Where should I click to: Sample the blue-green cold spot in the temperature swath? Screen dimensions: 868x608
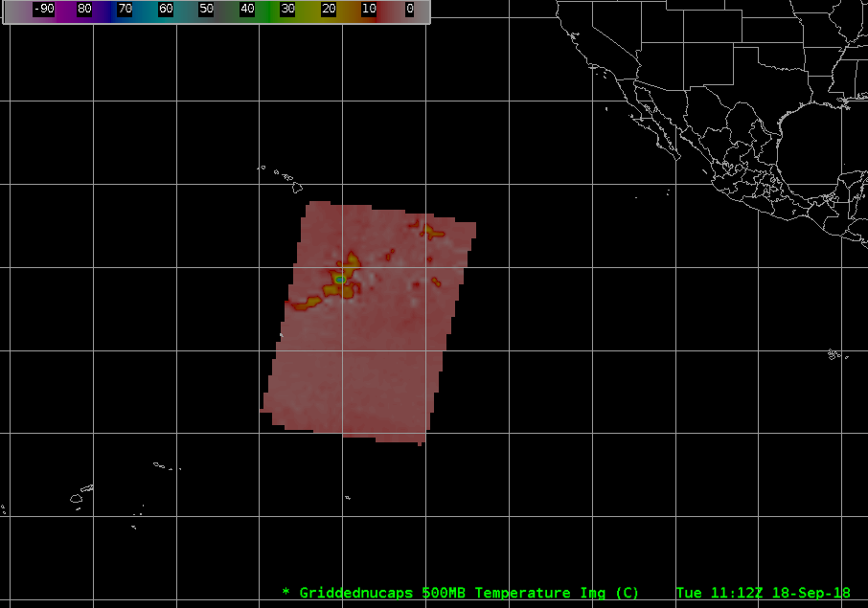point(340,280)
